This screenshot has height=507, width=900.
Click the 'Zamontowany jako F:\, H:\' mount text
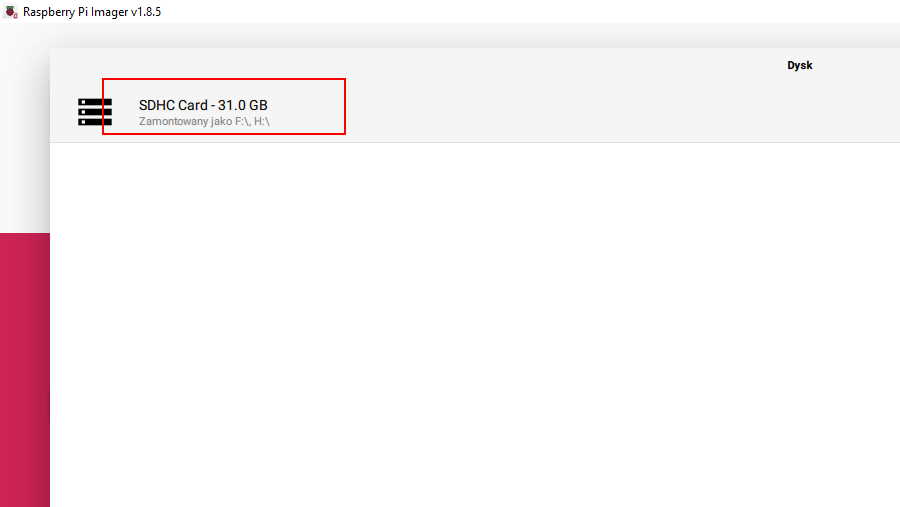204,121
